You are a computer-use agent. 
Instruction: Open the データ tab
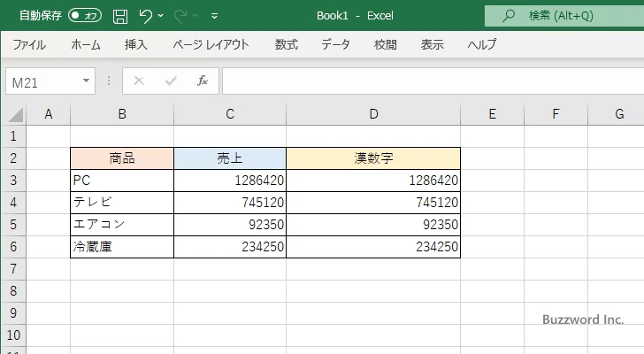[335, 44]
